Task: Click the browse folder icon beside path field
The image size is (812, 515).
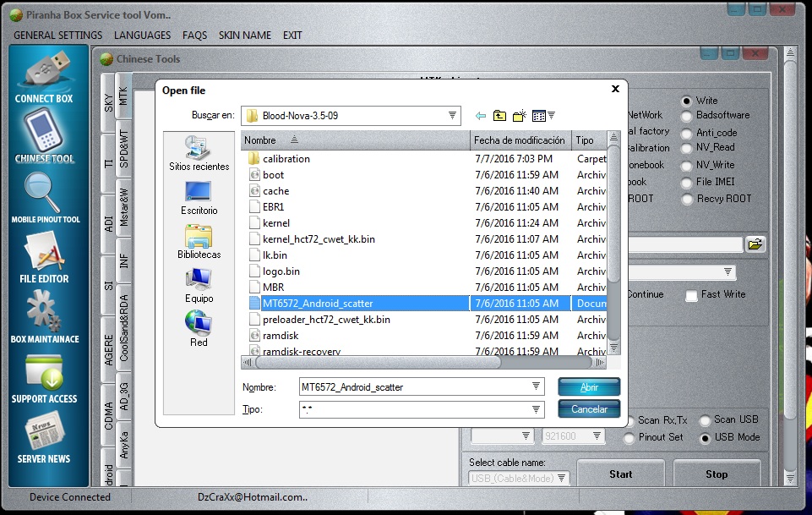Action: coord(755,244)
